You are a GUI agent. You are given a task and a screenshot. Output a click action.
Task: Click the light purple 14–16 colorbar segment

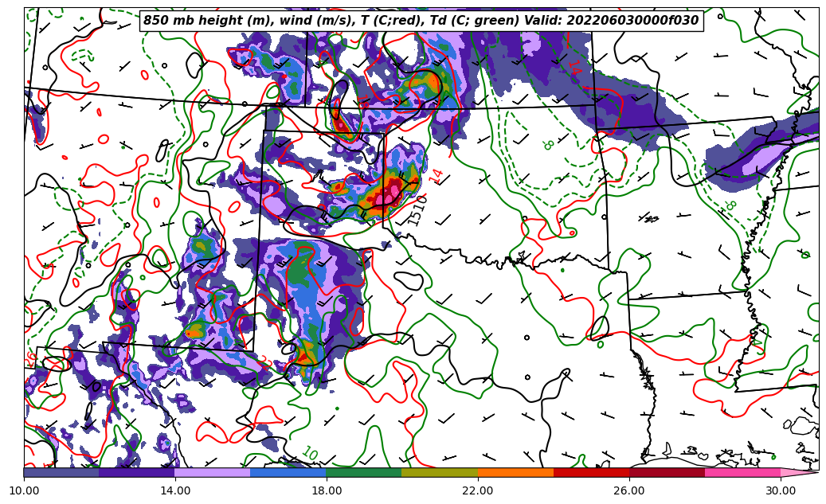pos(213,472)
